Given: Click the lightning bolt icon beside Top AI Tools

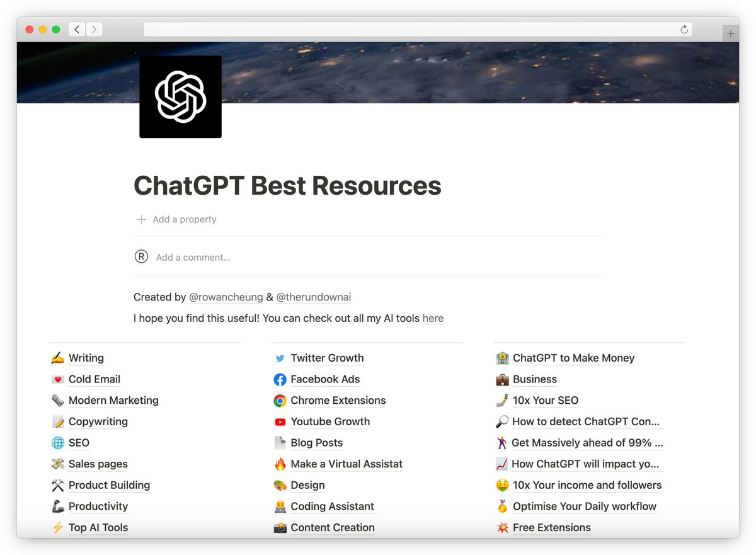Looking at the screenshot, I should click(57, 527).
